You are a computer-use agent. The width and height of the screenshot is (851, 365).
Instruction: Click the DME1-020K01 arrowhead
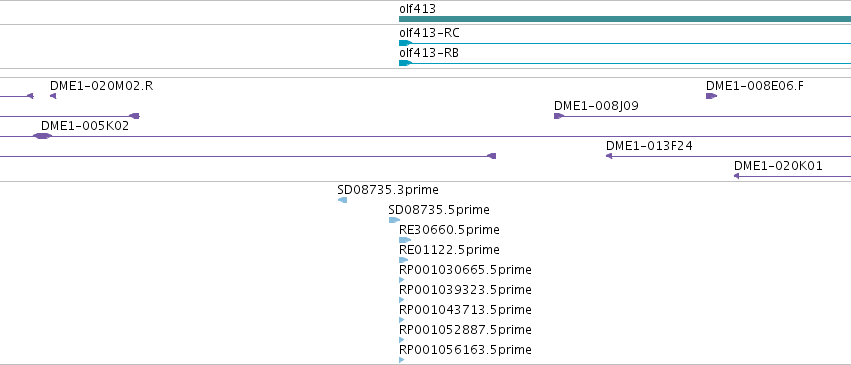tap(736, 176)
